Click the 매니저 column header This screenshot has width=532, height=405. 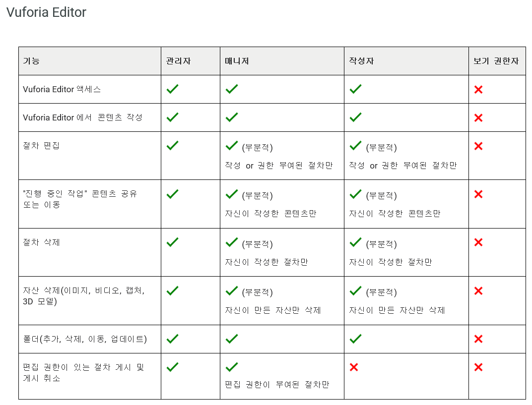(237, 61)
